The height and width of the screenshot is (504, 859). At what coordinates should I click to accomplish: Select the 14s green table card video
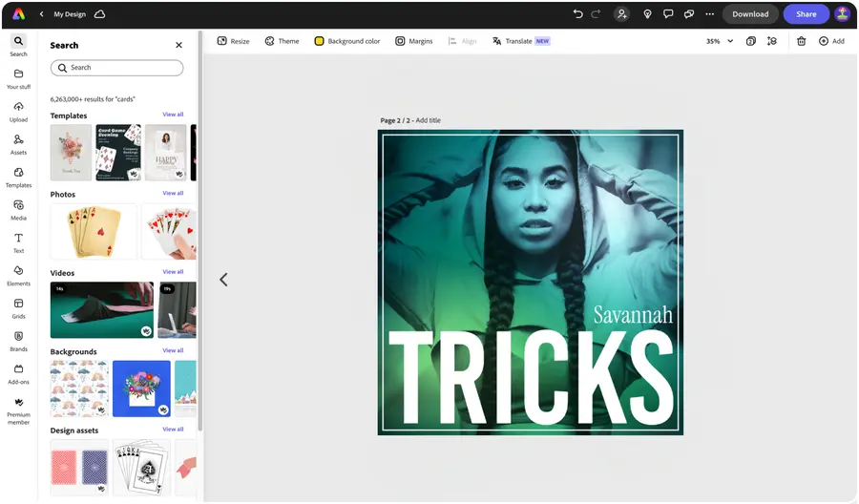tap(102, 310)
